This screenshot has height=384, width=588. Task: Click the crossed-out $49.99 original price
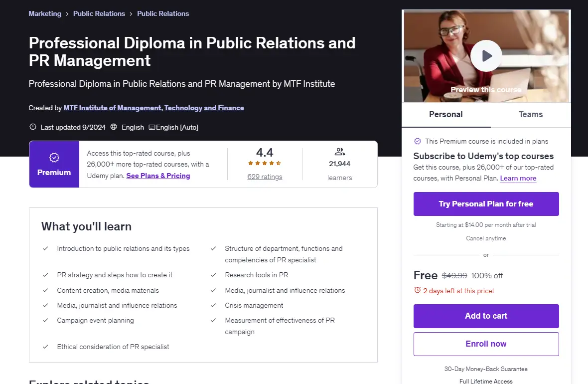click(454, 275)
